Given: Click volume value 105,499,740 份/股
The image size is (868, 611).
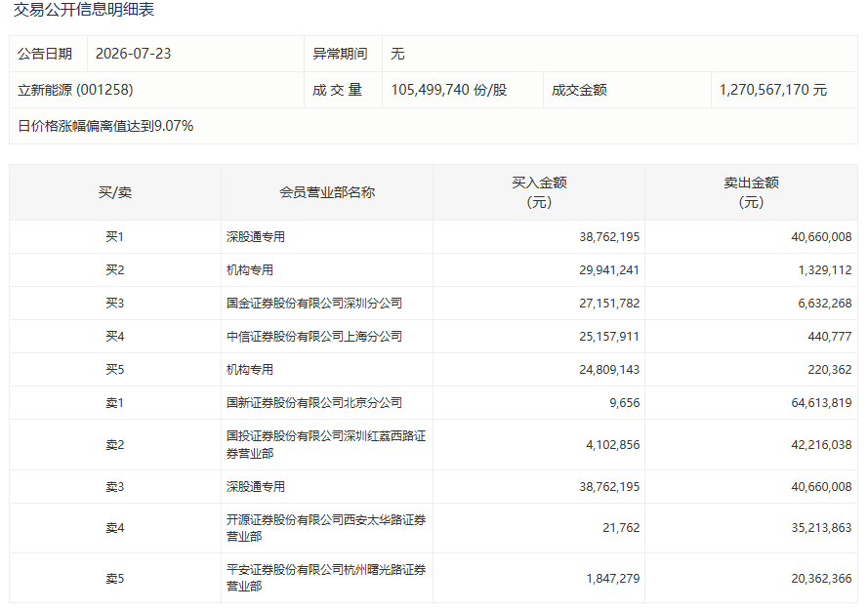Looking at the screenshot, I should click(x=449, y=90).
